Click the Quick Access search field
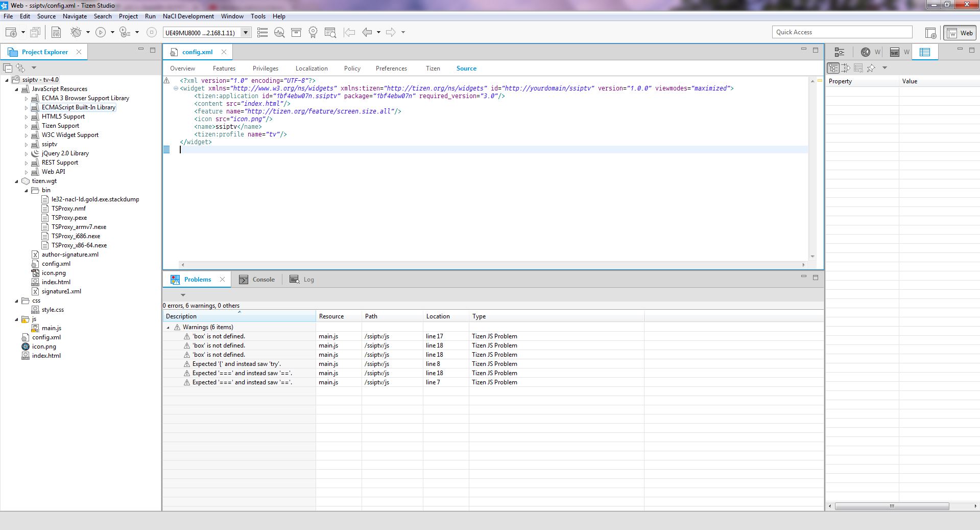Image resolution: width=980 pixels, height=530 pixels. (x=842, y=32)
